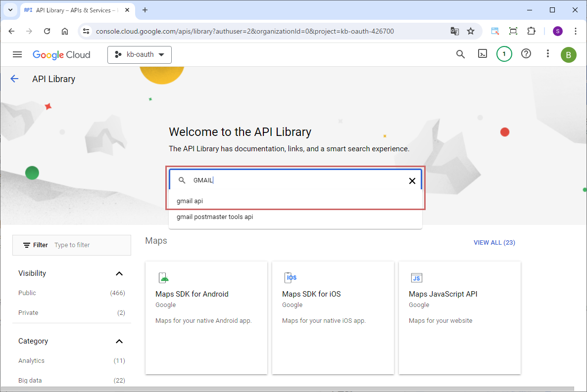Collapse the Category filter section
This screenshot has width=587, height=392.
coord(119,341)
